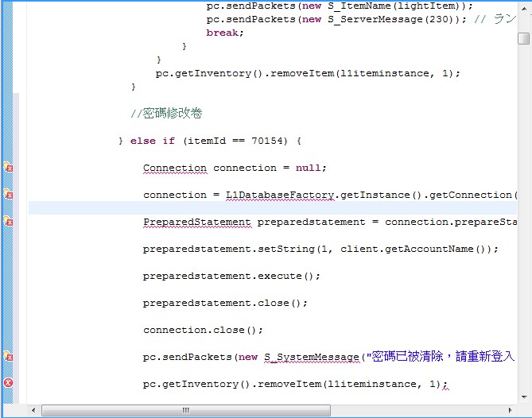Click the underlined 'PreparedStatement' type name
The width and height of the screenshot is (532, 418).
197,222
